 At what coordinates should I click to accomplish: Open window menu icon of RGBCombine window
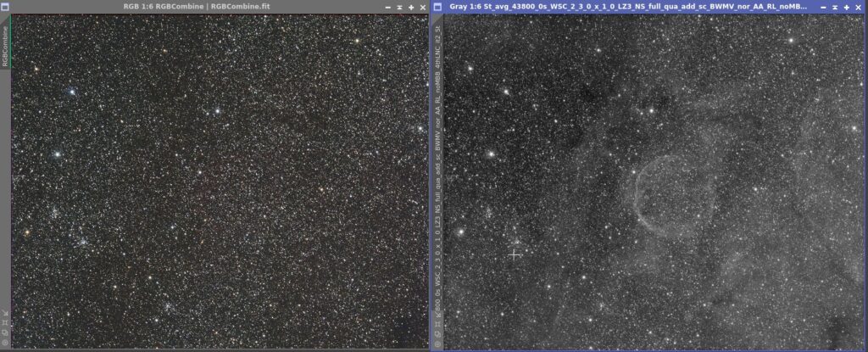point(5,7)
